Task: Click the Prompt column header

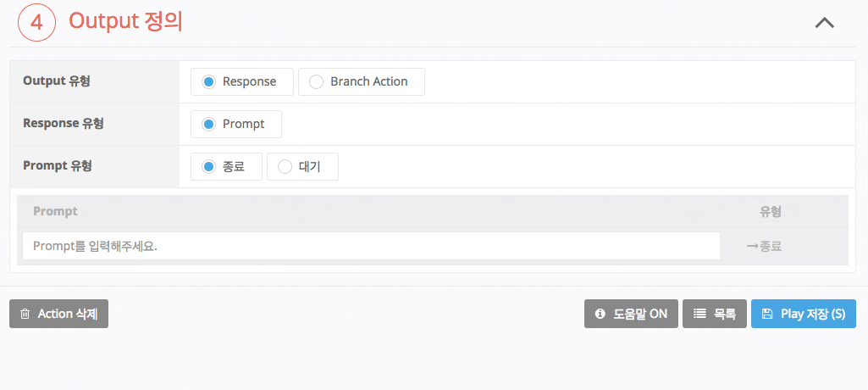Action: (x=55, y=211)
